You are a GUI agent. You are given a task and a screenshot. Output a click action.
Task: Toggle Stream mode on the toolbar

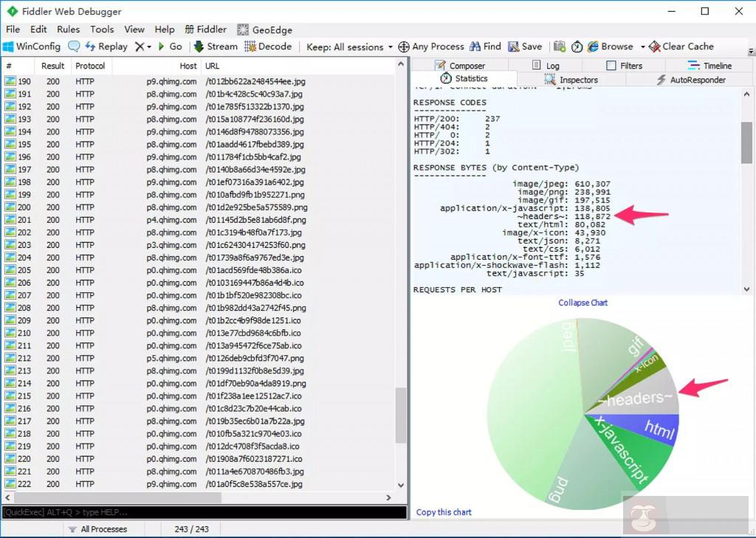click(x=215, y=46)
